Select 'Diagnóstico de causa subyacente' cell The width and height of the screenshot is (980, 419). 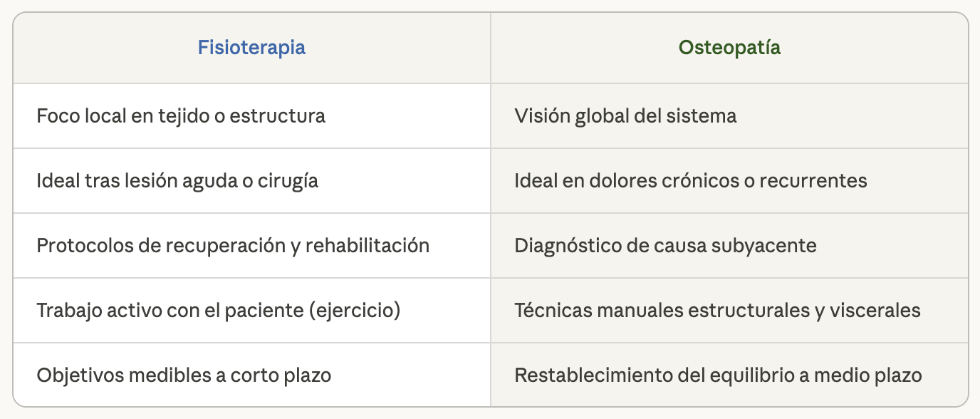pyautogui.click(x=665, y=246)
